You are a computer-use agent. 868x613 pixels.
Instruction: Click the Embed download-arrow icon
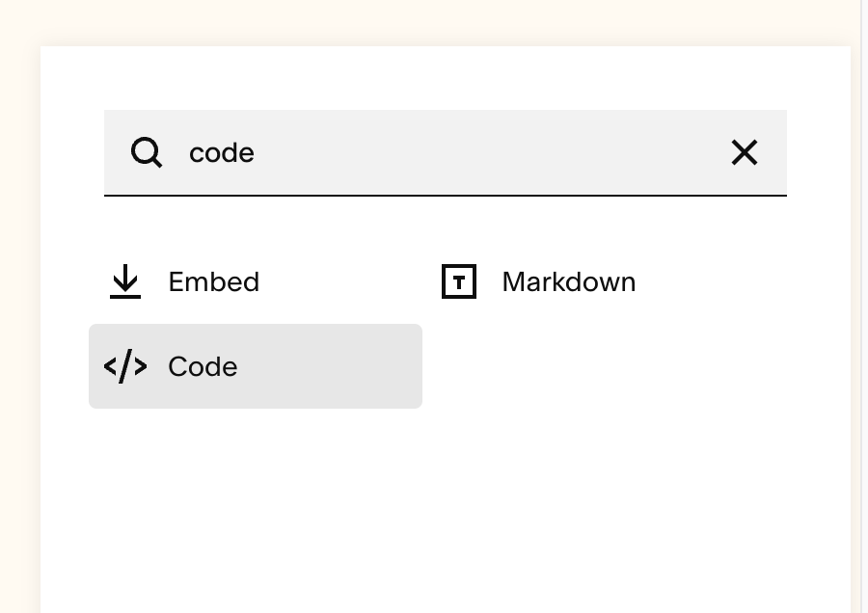pyautogui.click(x=125, y=281)
